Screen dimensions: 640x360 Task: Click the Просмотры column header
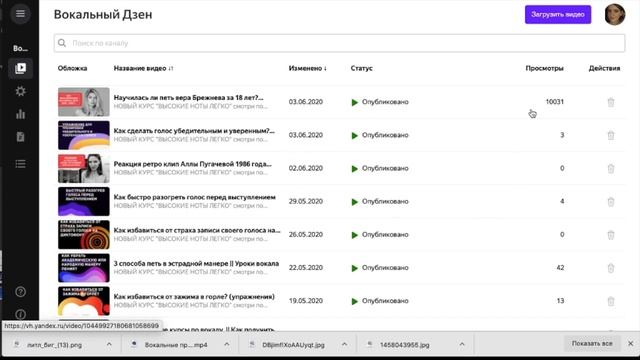click(544, 68)
